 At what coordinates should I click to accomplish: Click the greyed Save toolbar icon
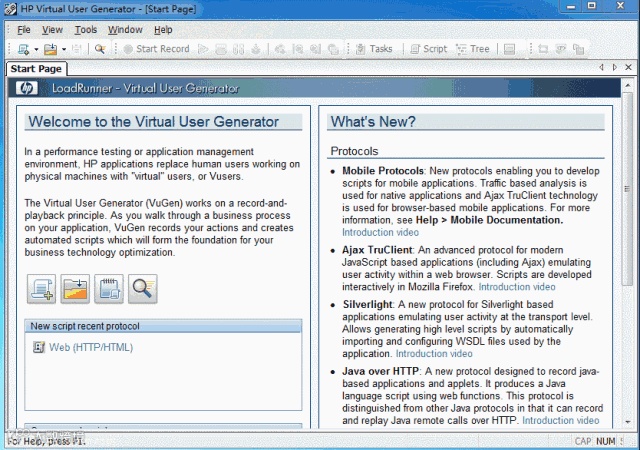click(76, 49)
